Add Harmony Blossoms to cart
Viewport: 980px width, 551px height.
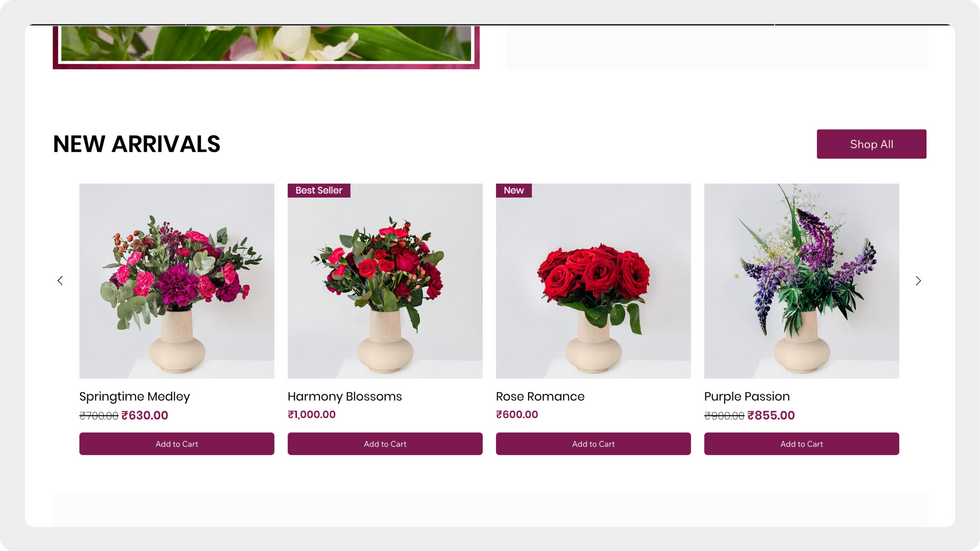click(x=385, y=444)
